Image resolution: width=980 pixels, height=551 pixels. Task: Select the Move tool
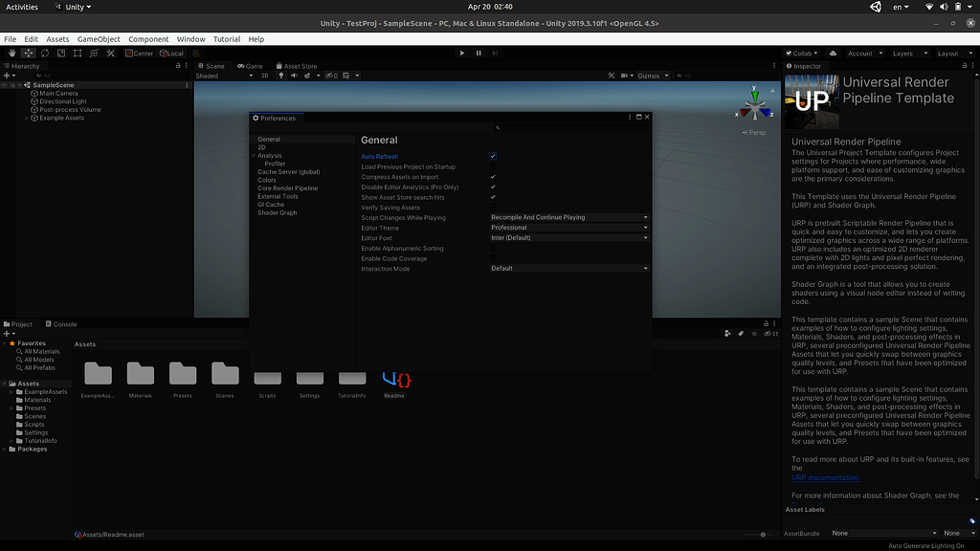tap(28, 54)
